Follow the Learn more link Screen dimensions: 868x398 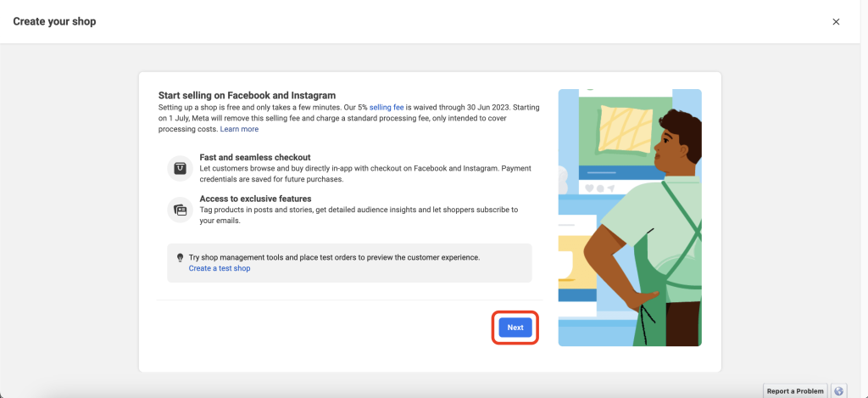239,129
